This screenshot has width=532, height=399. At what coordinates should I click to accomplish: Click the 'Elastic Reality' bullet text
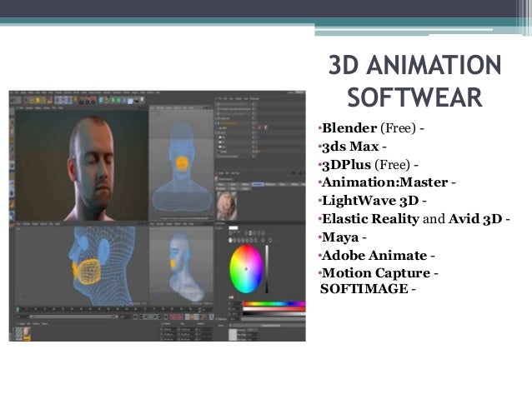[x=370, y=219]
